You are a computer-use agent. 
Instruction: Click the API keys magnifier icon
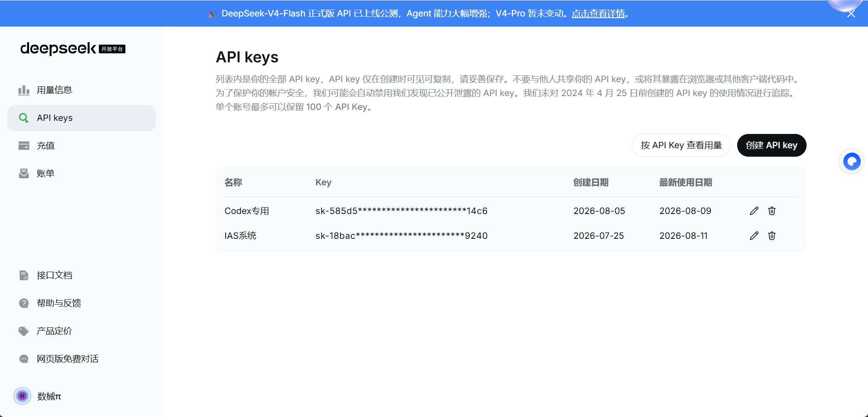coord(24,118)
